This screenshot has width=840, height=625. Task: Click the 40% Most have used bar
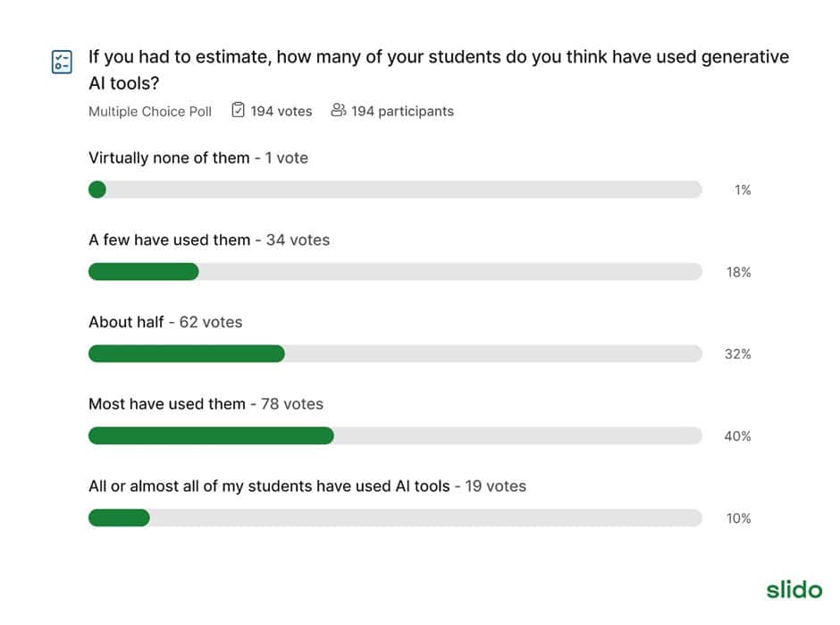(395, 435)
